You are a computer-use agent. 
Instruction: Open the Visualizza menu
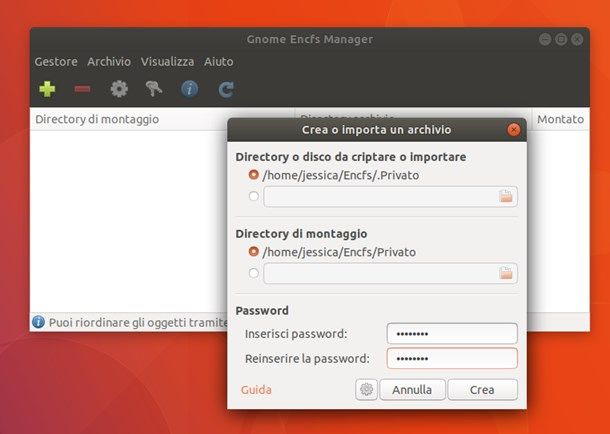pyautogui.click(x=167, y=61)
